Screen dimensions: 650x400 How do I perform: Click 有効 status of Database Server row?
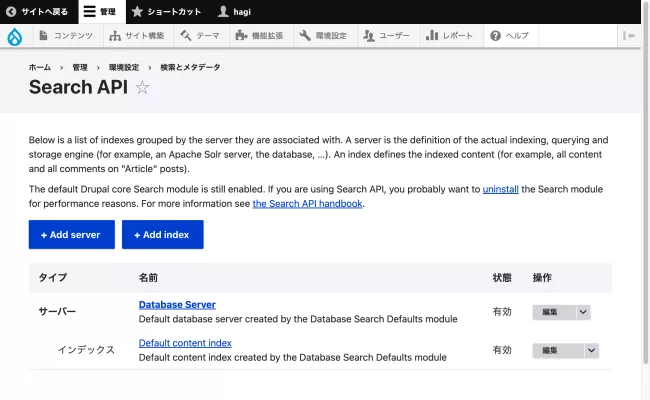click(502, 312)
